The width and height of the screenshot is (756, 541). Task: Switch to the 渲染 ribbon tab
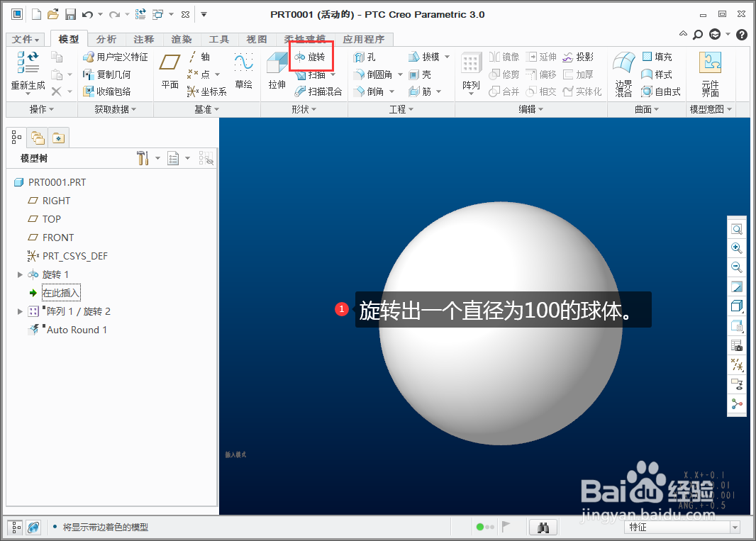[182, 40]
